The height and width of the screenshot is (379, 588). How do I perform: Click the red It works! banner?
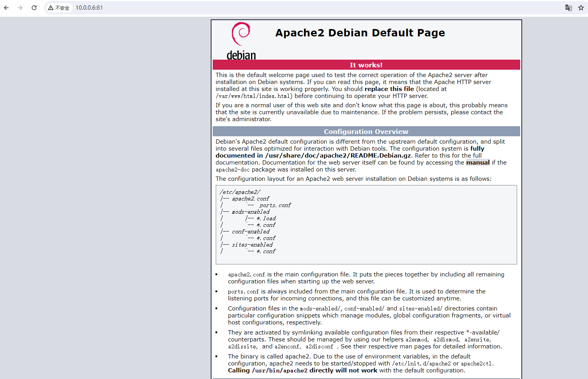pyautogui.click(x=366, y=65)
